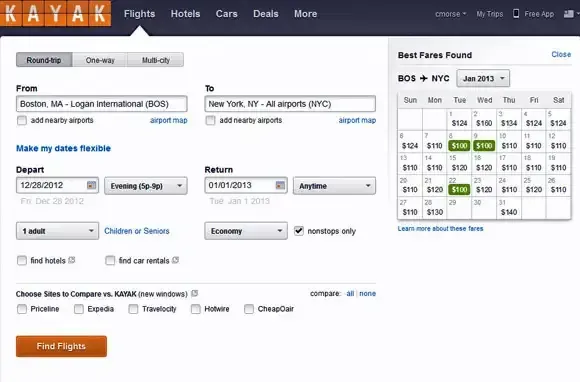Select the $100 fare on January 22
This screenshot has width=580, height=382.
point(459,190)
